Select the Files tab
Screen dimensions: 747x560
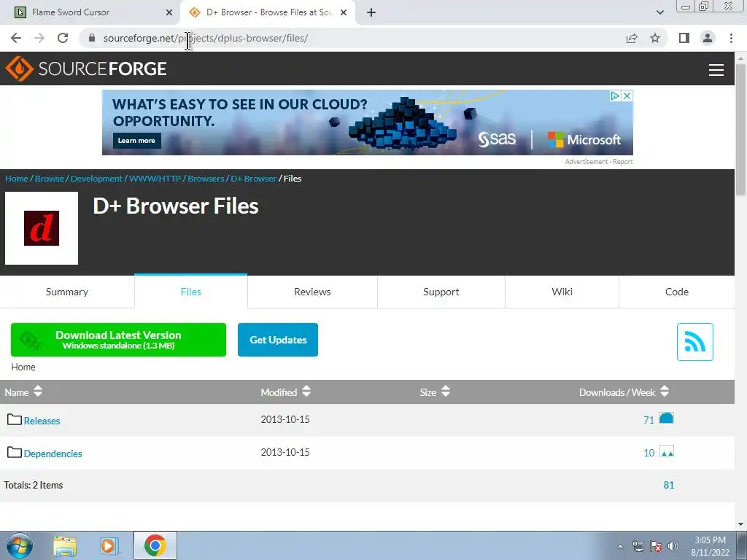[191, 292]
